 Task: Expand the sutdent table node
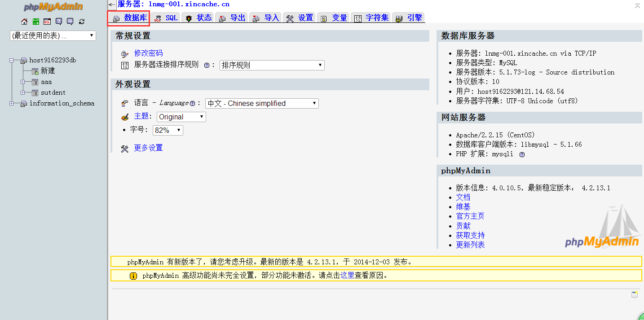[22, 92]
